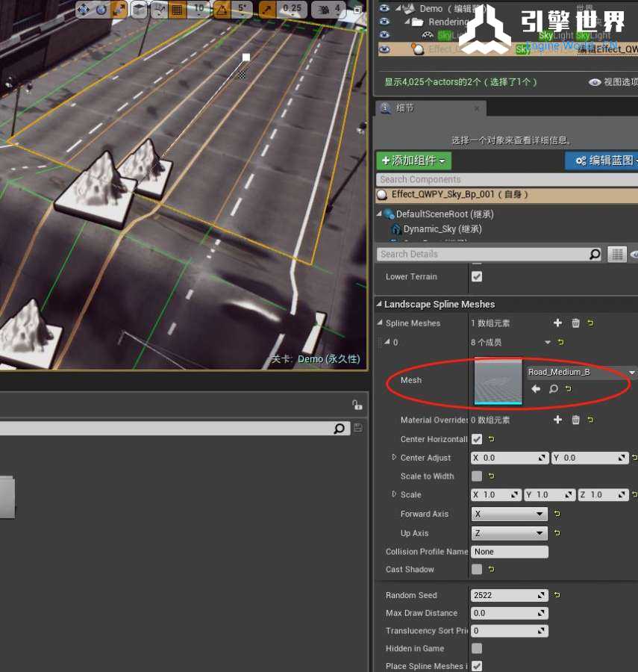Screen dimensions: 638x672
Task: Focus the Search Components field
Action: coord(507,179)
